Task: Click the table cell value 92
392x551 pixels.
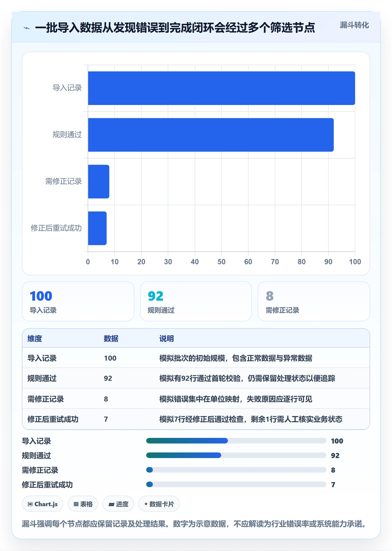Action: click(x=108, y=378)
